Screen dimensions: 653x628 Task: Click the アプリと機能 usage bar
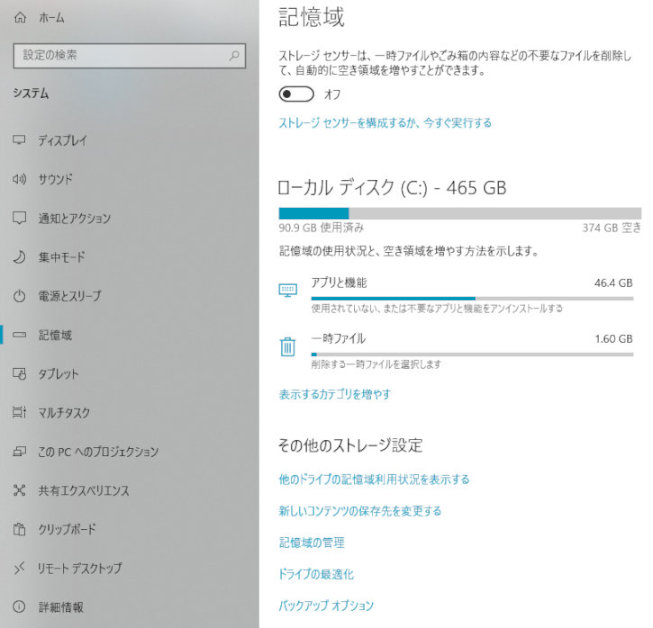pos(472,298)
